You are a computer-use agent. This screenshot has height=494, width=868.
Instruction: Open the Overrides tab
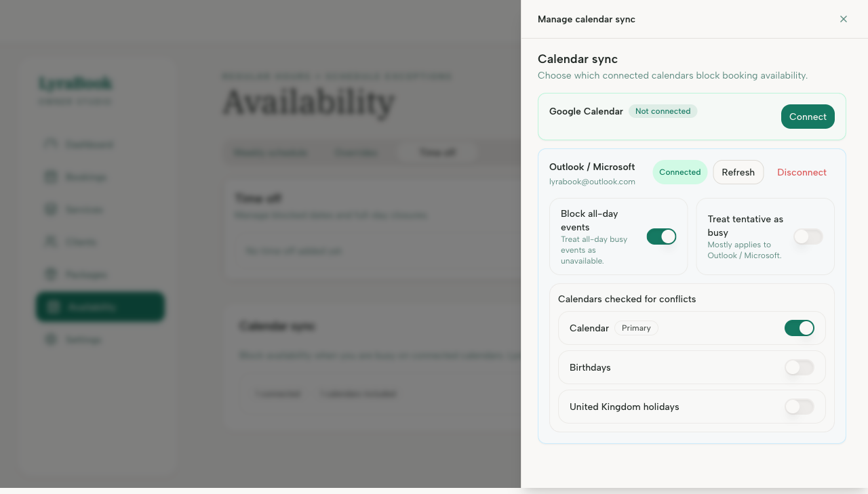point(357,152)
